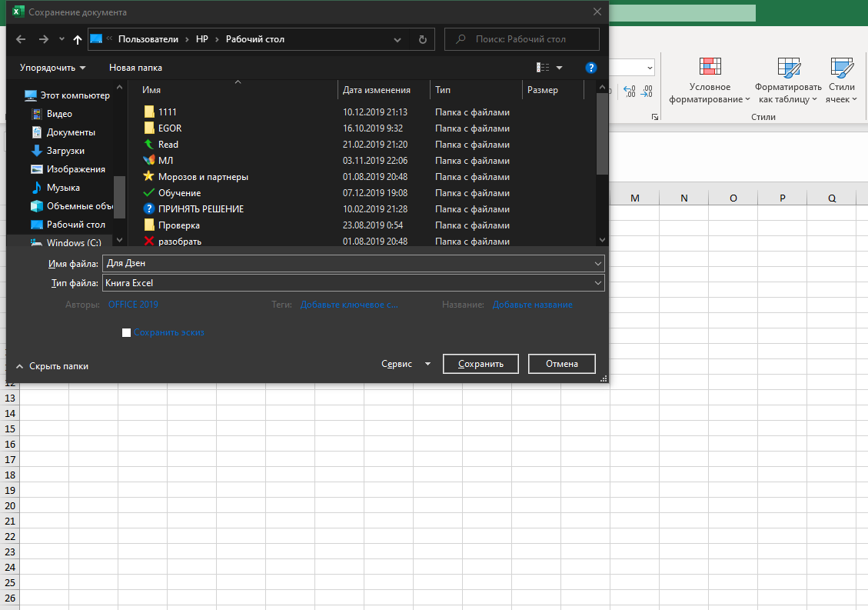This screenshot has width=868, height=610.
Task: Select the EGOR folder icon
Action: 149,128
